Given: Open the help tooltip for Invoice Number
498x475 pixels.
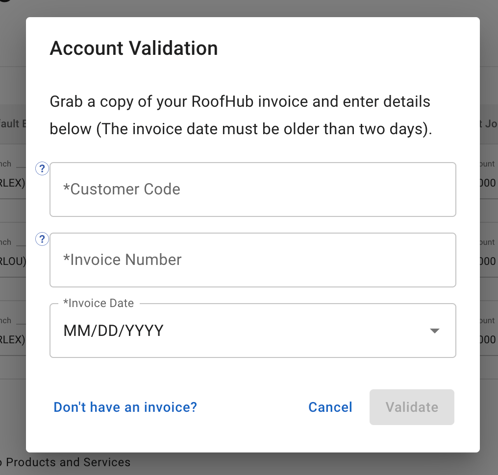Looking at the screenshot, I should click(42, 239).
